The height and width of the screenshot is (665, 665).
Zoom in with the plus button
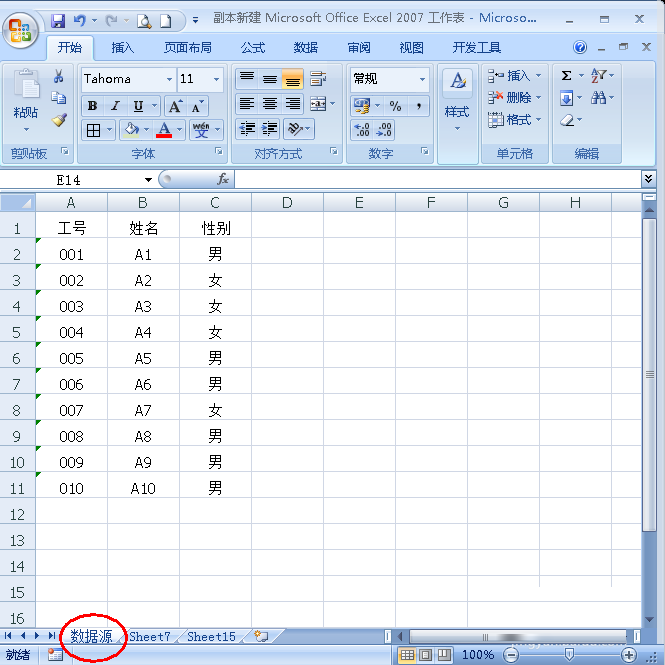pyautogui.click(x=629, y=655)
